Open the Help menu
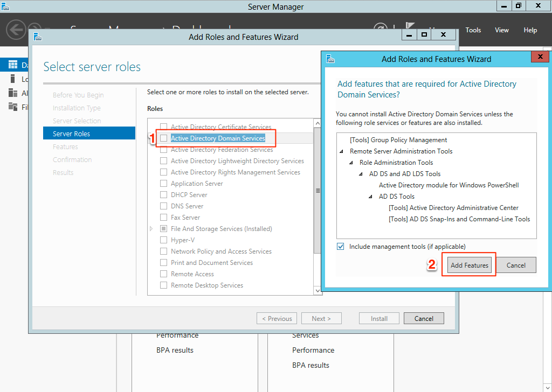This screenshot has height=392, width=552. click(530, 30)
